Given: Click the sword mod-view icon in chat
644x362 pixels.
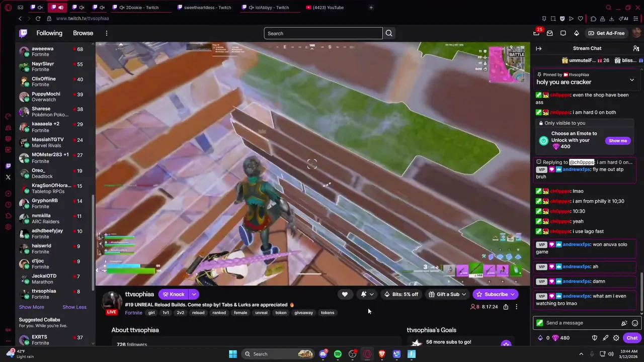Looking at the screenshot, I should click(605, 338).
